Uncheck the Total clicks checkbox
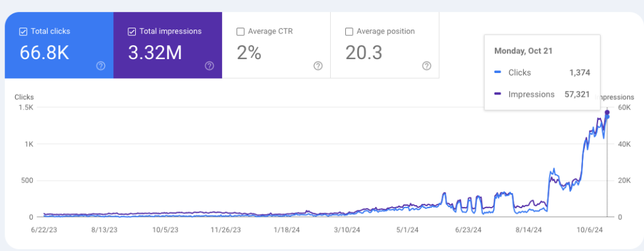Image resolution: width=644 pixels, height=251 pixels. click(x=23, y=31)
